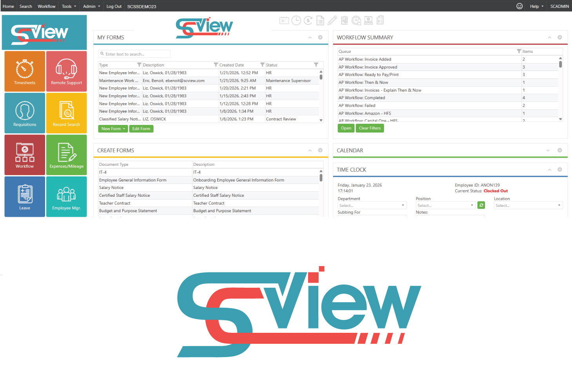This screenshot has height=392, width=572.
Task: Click the Edit Form button
Action: (x=141, y=129)
